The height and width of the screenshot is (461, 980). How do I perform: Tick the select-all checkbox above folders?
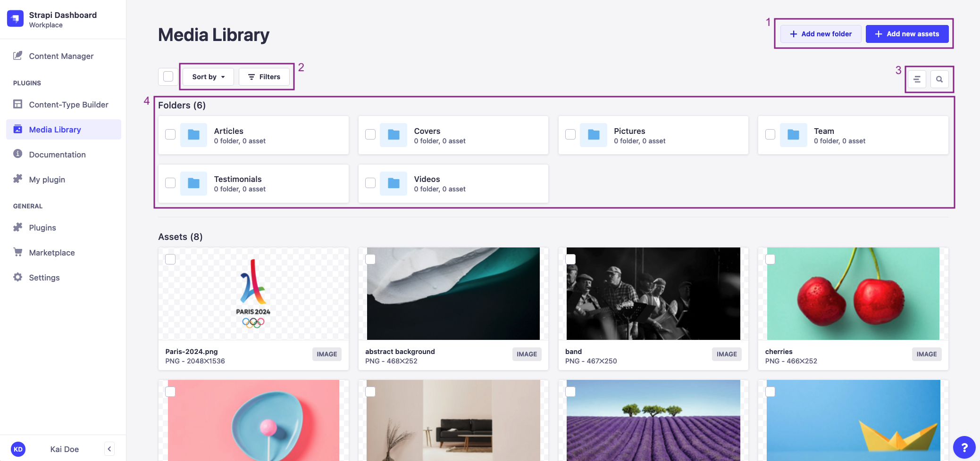coord(168,76)
